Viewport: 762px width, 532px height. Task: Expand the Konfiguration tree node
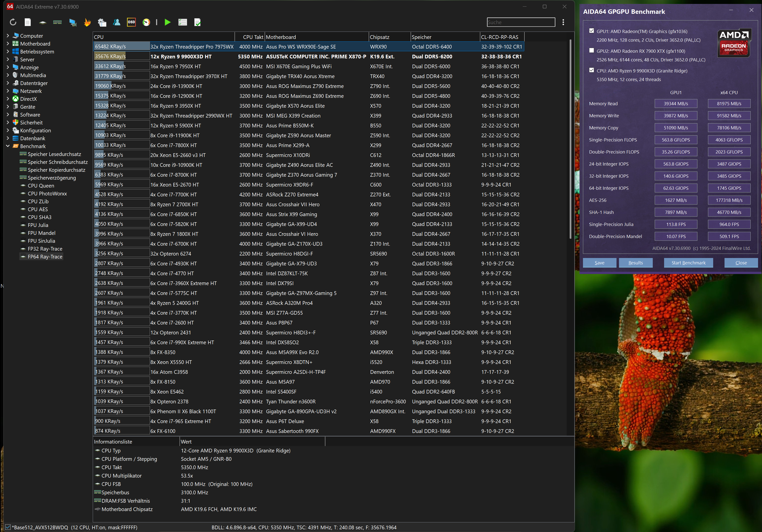click(8, 130)
